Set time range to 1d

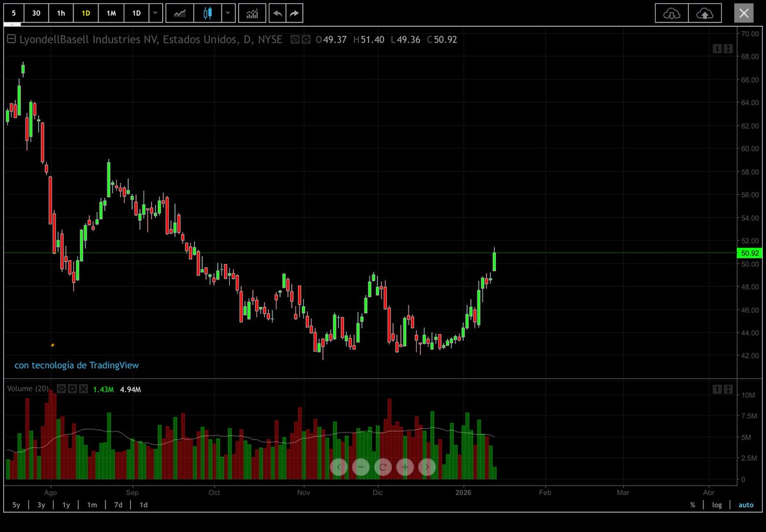tap(144, 505)
